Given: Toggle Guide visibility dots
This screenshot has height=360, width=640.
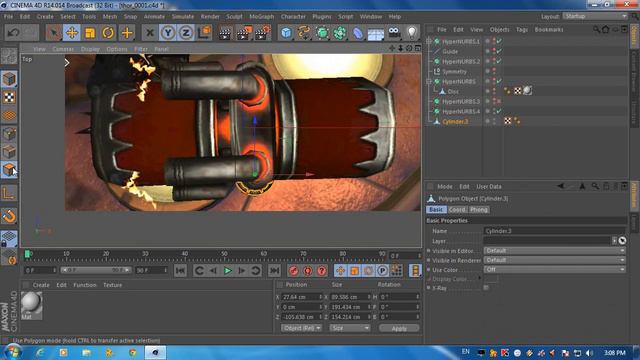Looking at the screenshot, I should 494,51.
